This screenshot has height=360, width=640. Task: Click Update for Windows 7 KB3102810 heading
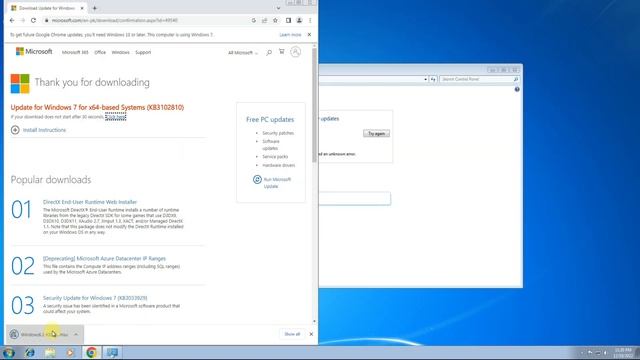[x=97, y=107]
